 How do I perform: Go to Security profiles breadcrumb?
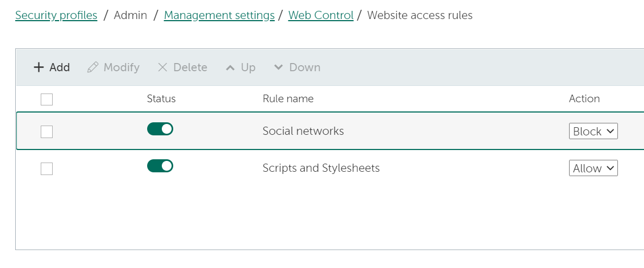click(x=56, y=15)
